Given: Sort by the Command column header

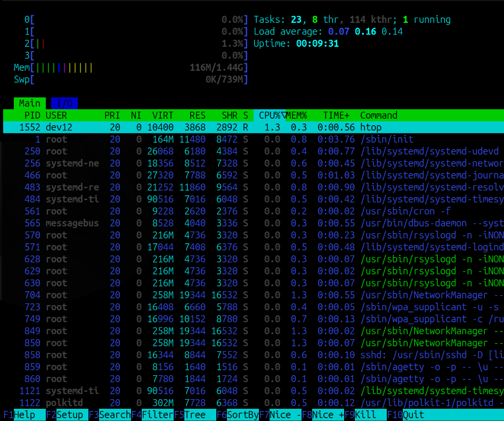Looking at the screenshot, I should [x=379, y=115].
